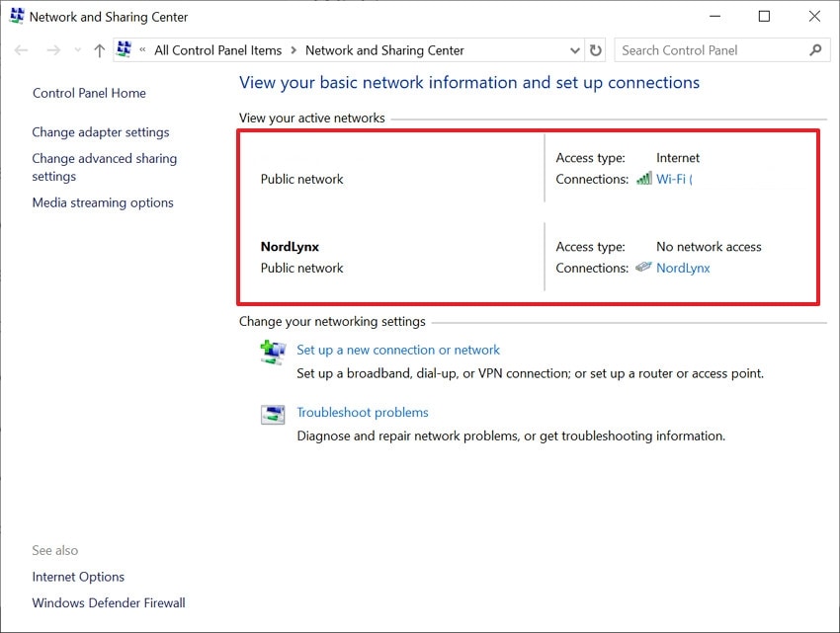Viewport: 840px width, 633px height.
Task: Navigate back using the left arrow
Action: (21, 49)
